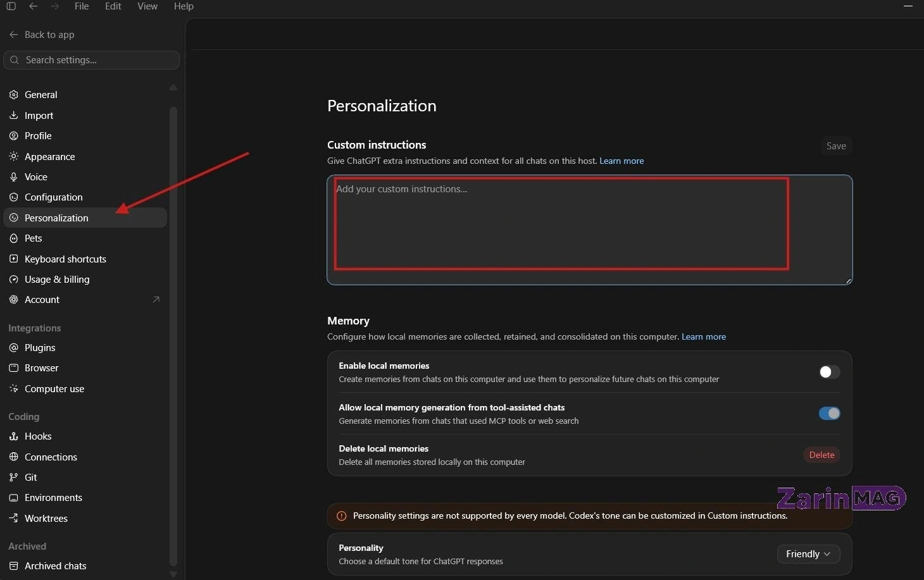Open the View menu

147,6
